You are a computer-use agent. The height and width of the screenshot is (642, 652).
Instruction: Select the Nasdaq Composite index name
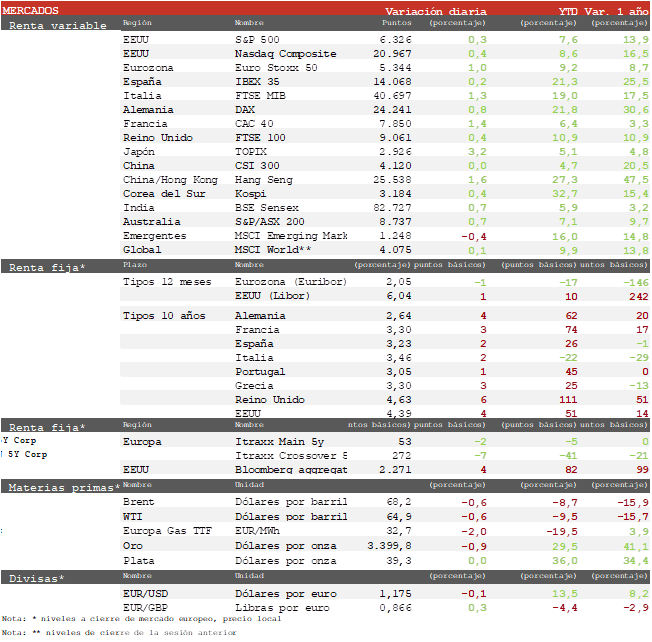tap(285, 54)
